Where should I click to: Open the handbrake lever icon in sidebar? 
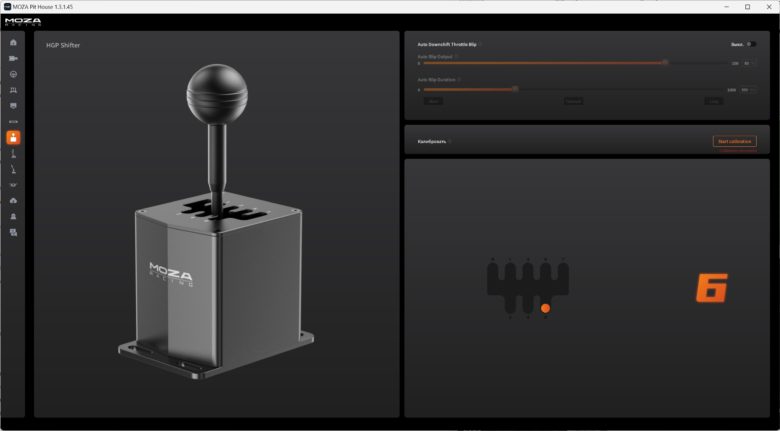point(13,170)
